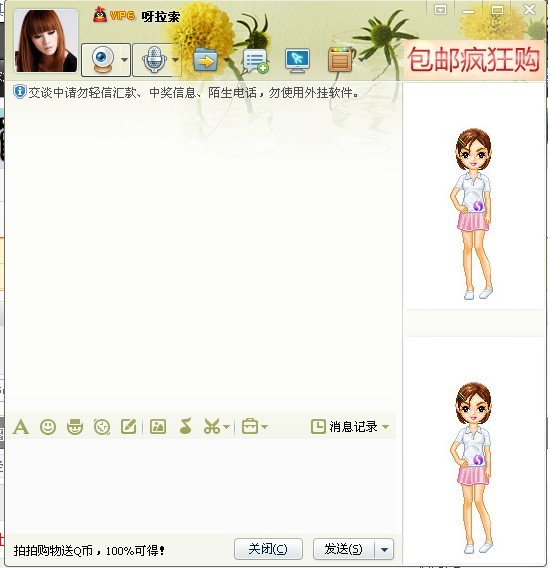This screenshot has width=548, height=568.
Task: Click the 关闭(C) close button
Action: pyautogui.click(x=268, y=549)
